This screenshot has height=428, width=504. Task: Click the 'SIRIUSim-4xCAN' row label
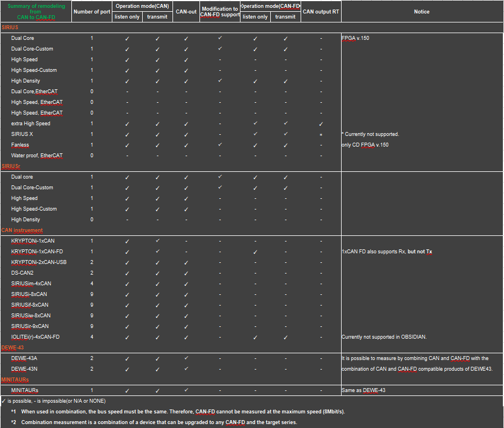31,284
